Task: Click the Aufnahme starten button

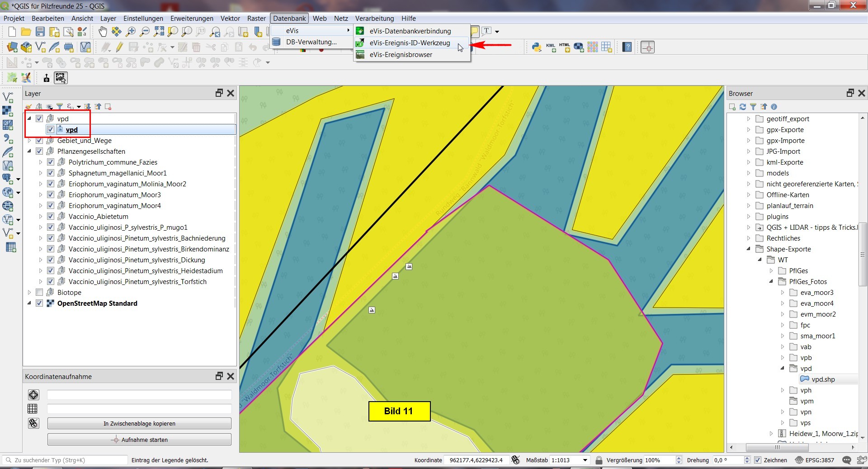Action: (139, 440)
